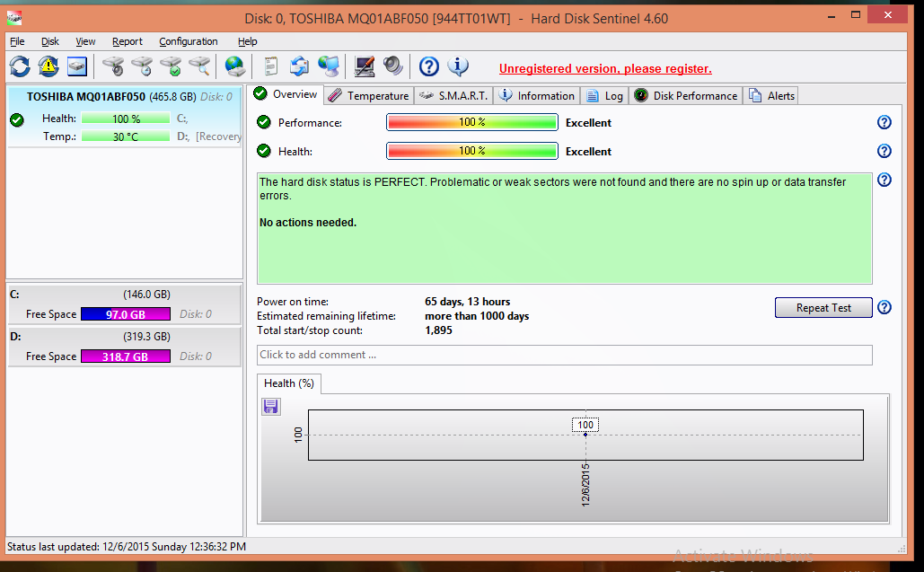Click the globe and monitor toolbar icon
The image size is (924, 572).
click(x=329, y=66)
